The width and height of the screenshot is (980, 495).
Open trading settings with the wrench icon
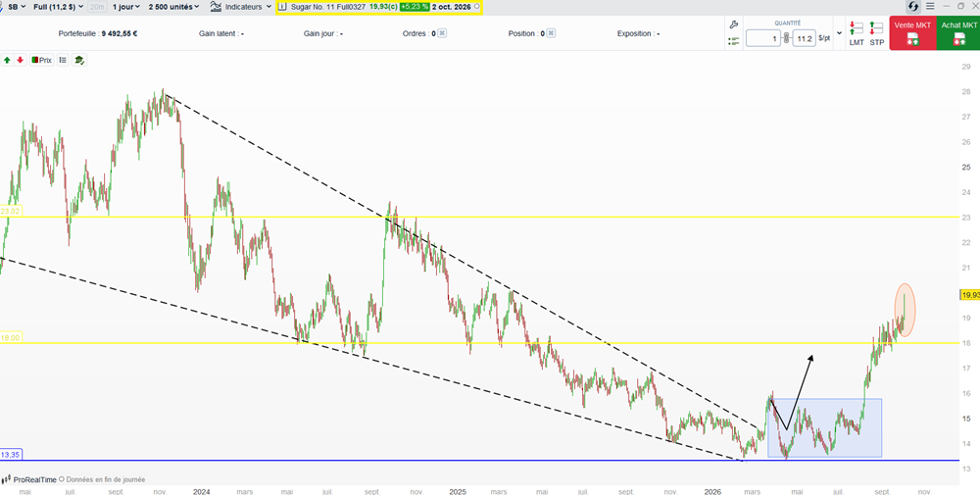(x=734, y=25)
